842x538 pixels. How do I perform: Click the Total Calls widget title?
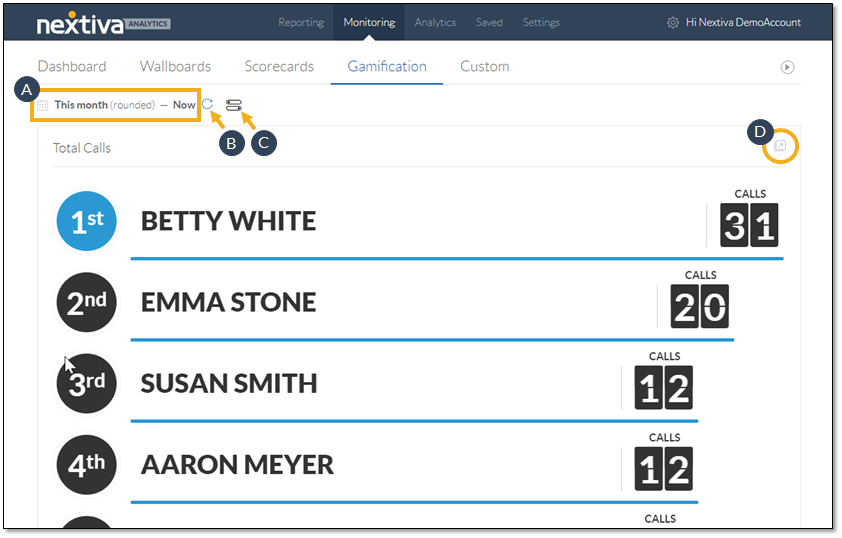click(x=82, y=148)
